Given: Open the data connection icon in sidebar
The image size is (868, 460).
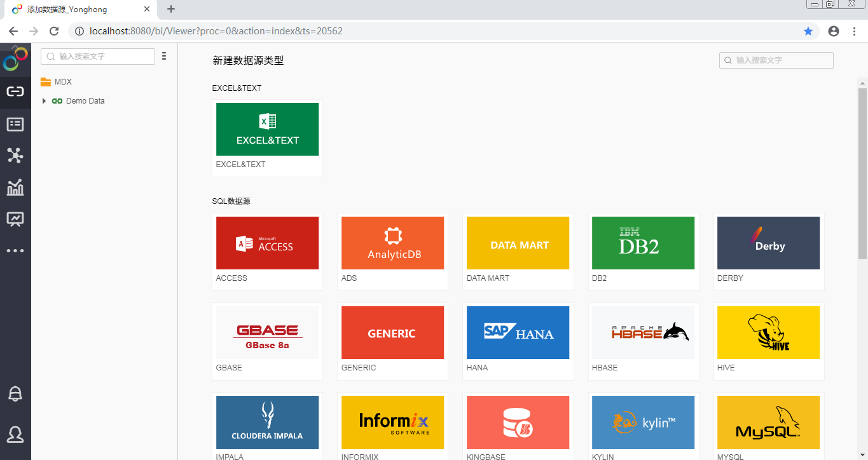Looking at the screenshot, I should click(x=15, y=91).
